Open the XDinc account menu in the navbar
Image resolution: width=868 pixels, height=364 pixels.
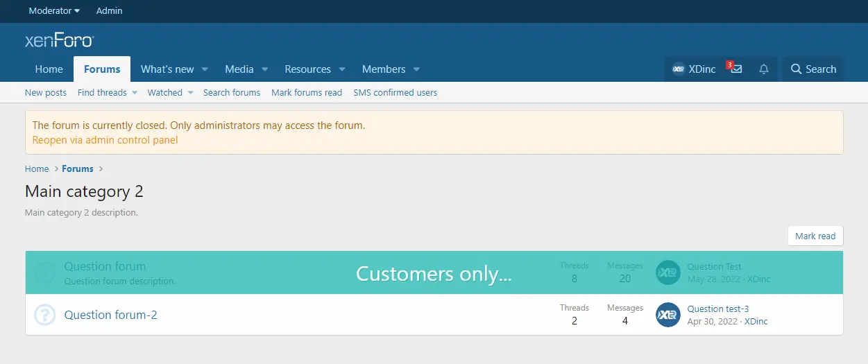[x=694, y=69]
